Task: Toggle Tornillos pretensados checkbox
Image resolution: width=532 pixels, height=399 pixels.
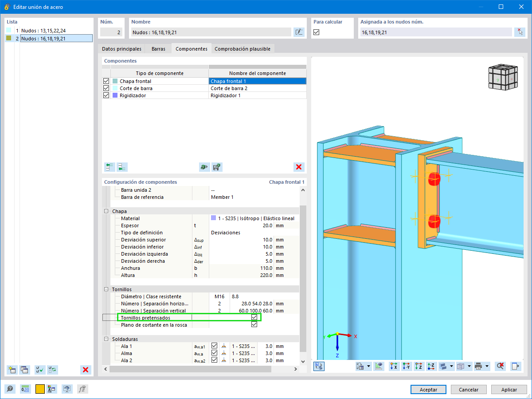Action: click(x=254, y=318)
